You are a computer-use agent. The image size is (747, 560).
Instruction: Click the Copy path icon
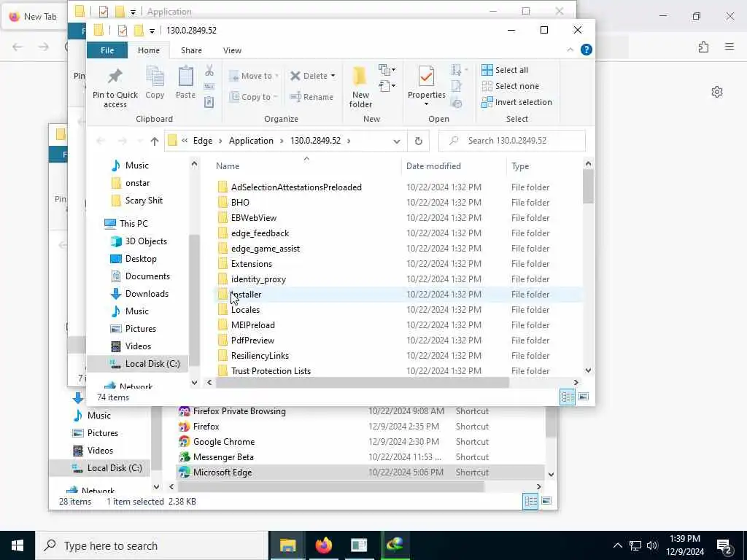[209, 86]
